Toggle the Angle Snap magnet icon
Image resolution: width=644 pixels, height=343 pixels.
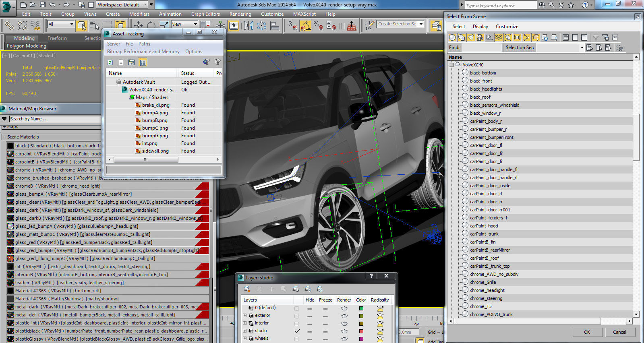tap(306, 26)
